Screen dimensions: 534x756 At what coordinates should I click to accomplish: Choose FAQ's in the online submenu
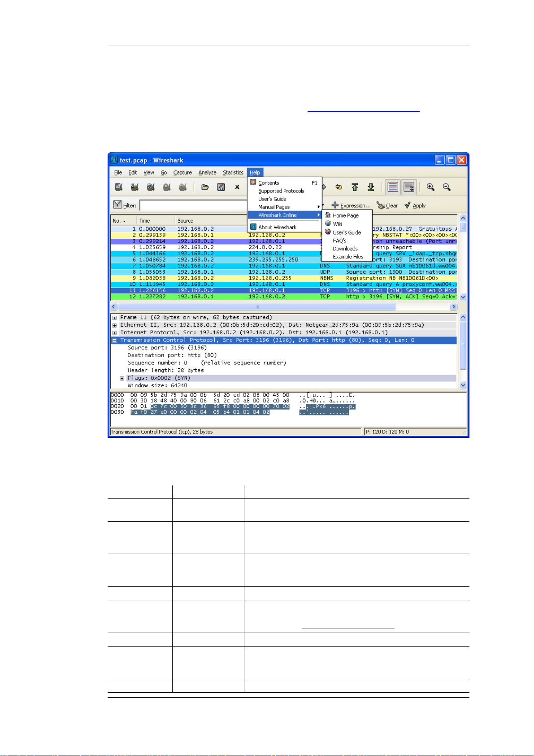(347, 240)
